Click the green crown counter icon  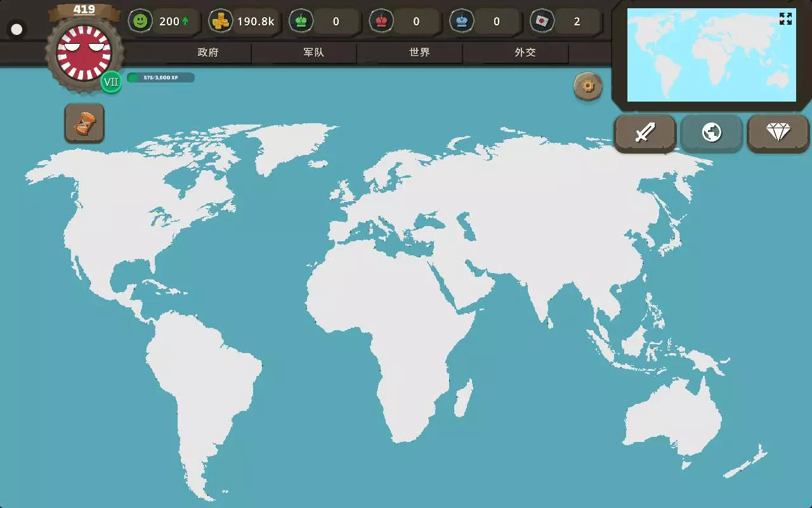click(301, 21)
